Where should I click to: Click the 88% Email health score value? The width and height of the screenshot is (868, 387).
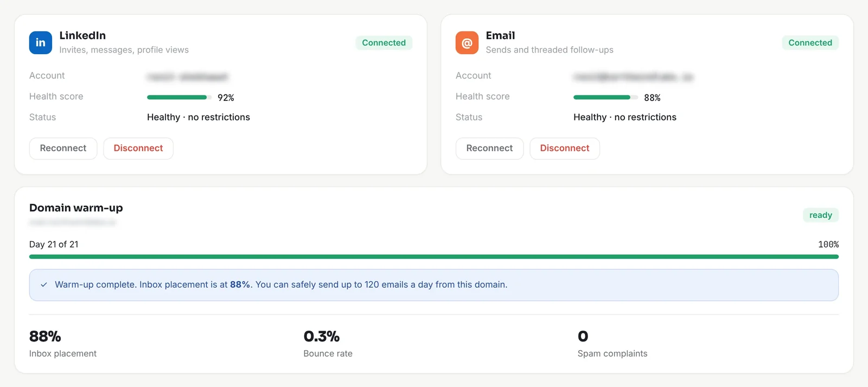coord(652,98)
